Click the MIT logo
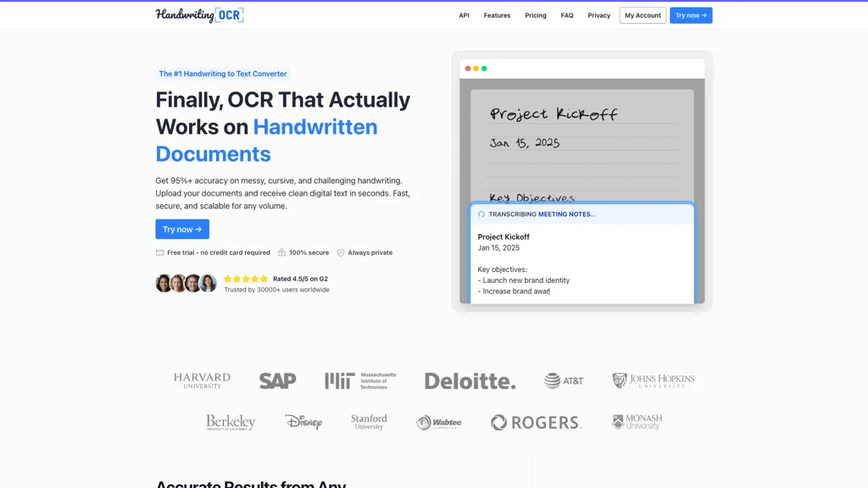The image size is (868, 488). pos(360,380)
